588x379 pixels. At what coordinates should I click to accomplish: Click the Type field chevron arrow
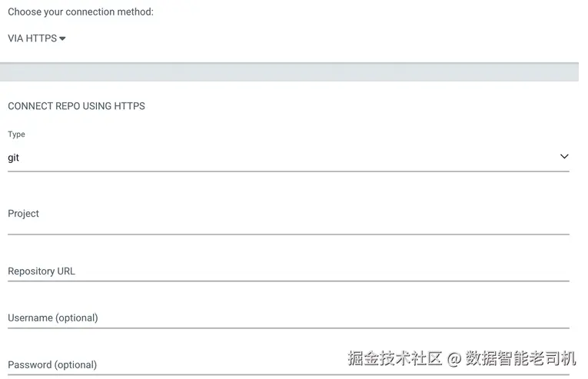click(x=564, y=157)
